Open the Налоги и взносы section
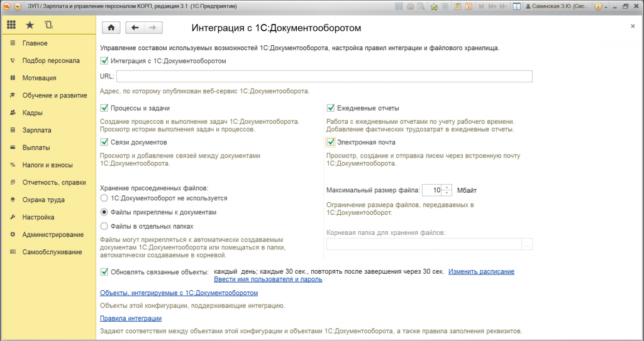Image resolution: width=644 pixels, height=341 pixels. coord(48,165)
